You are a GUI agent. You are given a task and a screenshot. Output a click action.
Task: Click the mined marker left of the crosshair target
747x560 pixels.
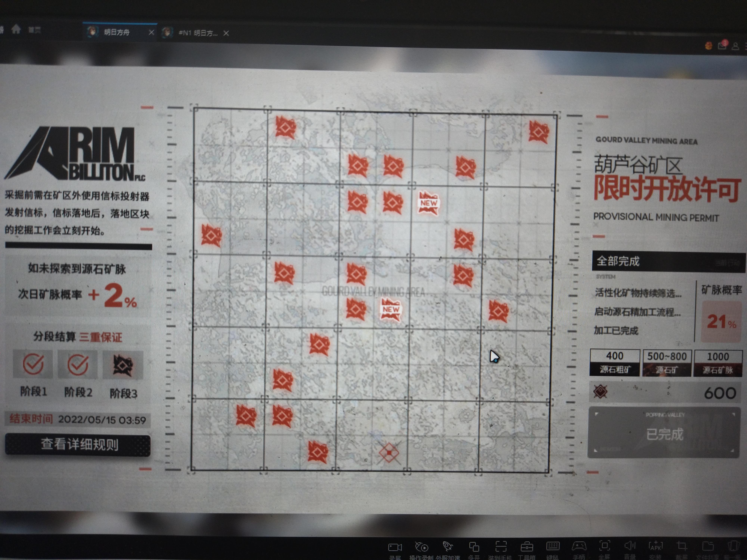[x=318, y=452]
